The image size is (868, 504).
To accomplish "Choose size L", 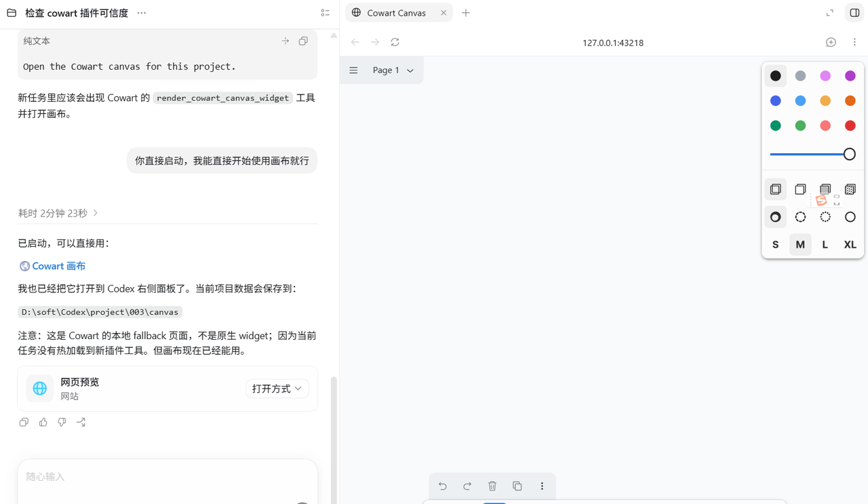I will click(825, 245).
